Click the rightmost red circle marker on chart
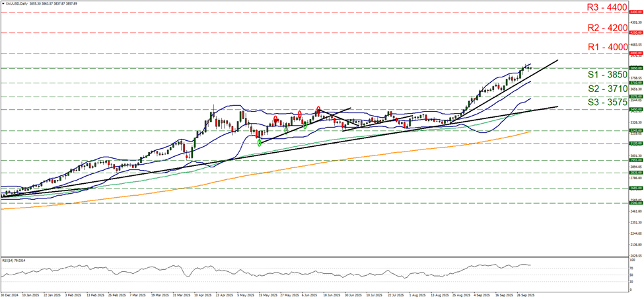Screen dimensions: 644x299 [318, 109]
